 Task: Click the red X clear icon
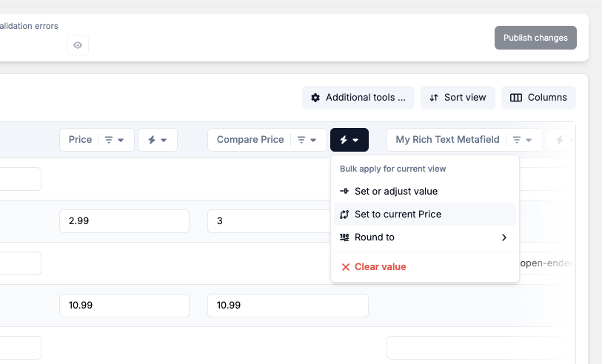coord(345,267)
